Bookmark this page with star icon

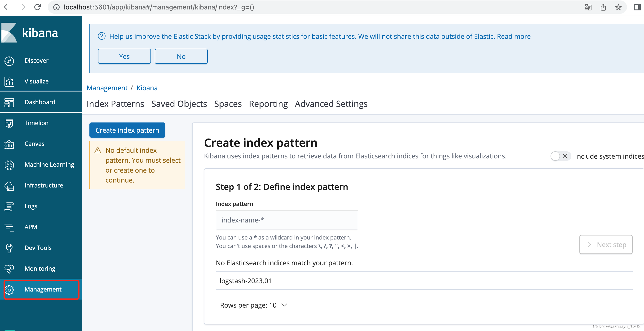click(618, 7)
